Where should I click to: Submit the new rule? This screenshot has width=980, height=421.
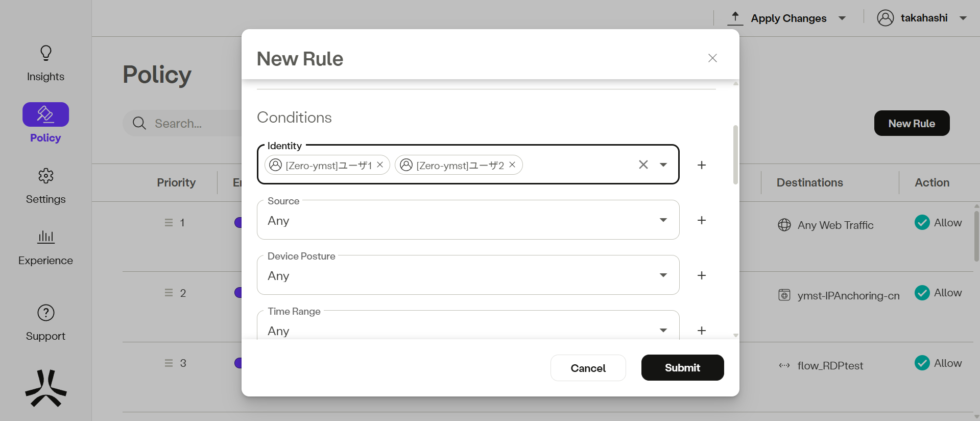682,368
